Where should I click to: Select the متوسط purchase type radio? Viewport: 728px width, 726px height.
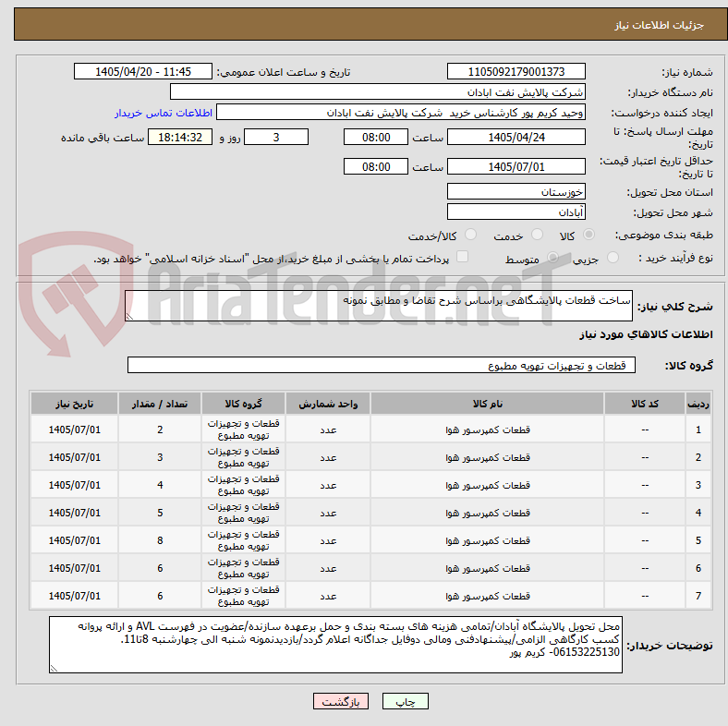[552, 257]
